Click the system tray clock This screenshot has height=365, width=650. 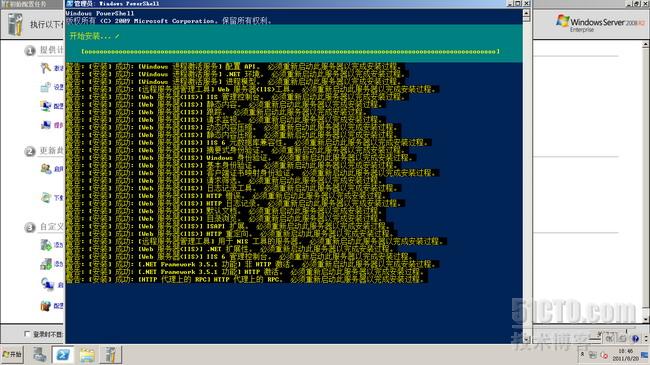[626, 355]
